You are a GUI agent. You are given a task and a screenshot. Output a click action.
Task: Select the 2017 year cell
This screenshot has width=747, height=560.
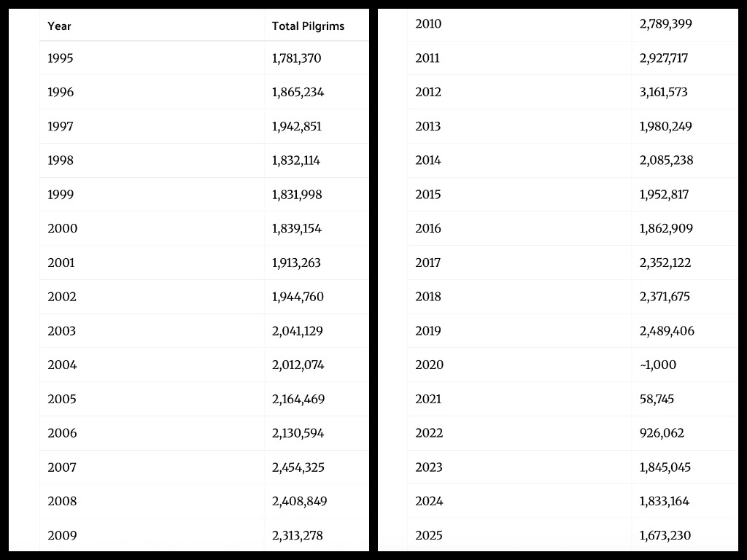tap(428, 263)
